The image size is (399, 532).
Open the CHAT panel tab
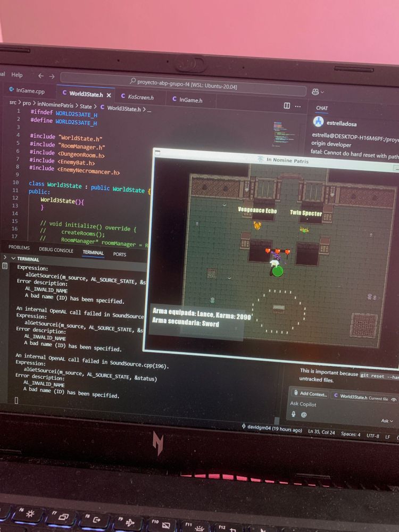coord(322,108)
